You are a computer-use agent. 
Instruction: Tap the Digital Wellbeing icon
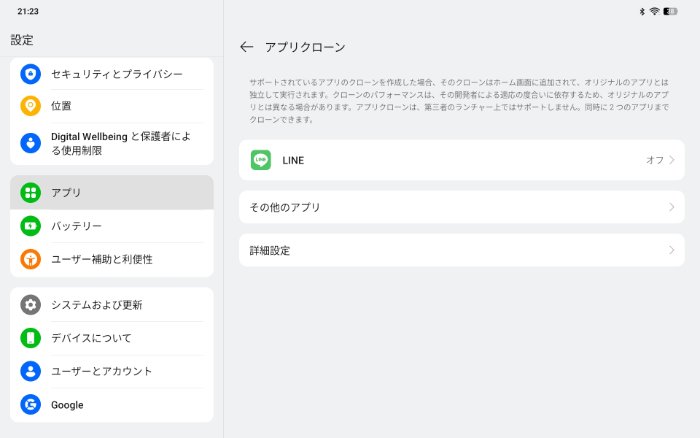(31, 143)
